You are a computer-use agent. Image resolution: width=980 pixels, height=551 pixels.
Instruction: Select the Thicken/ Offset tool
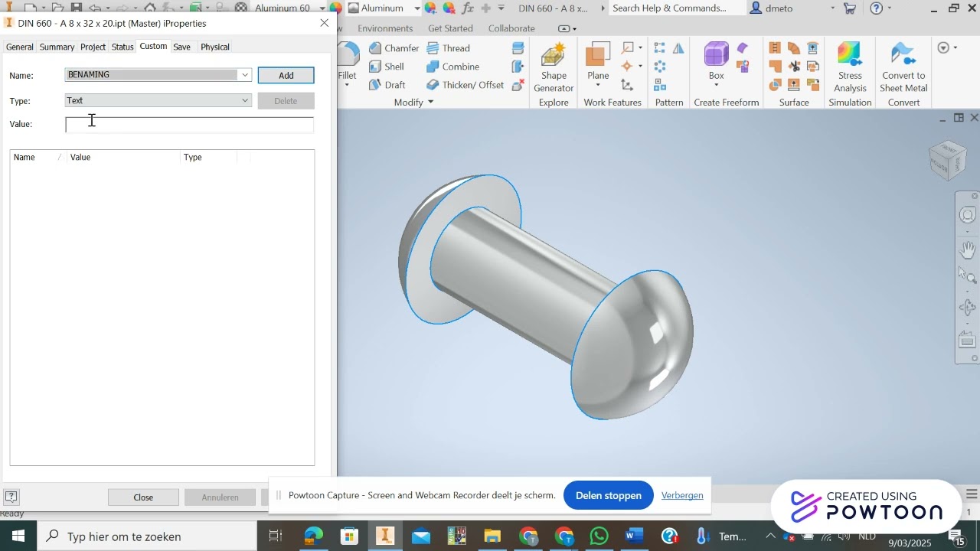(465, 85)
